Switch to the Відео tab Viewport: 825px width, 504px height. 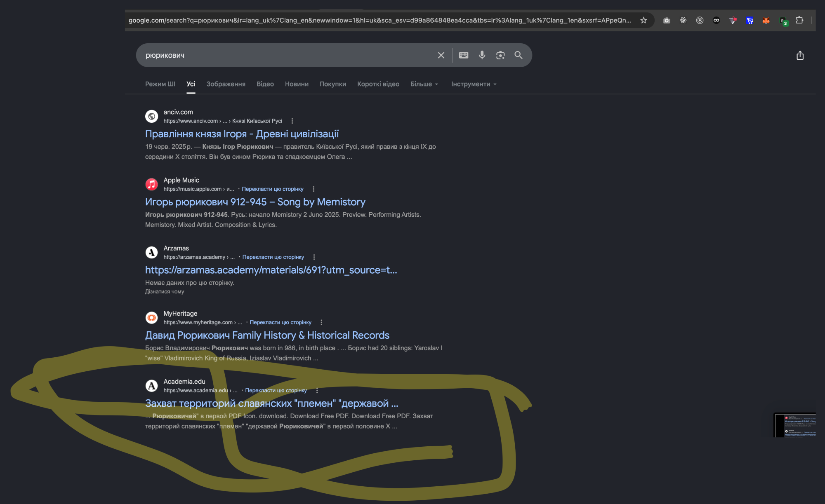click(265, 84)
